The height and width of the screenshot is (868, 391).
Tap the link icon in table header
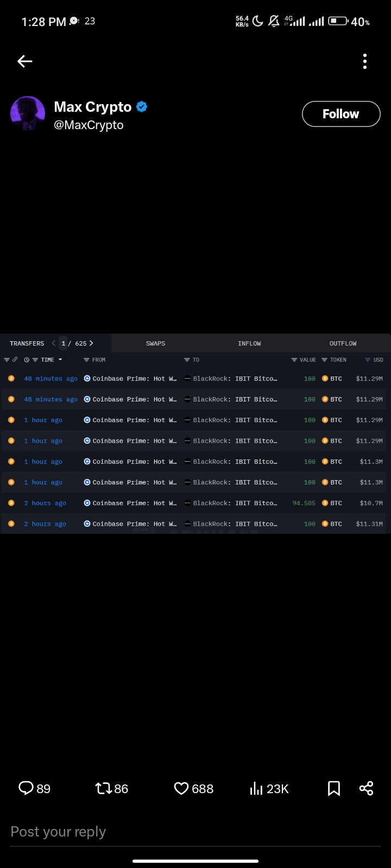[15, 360]
